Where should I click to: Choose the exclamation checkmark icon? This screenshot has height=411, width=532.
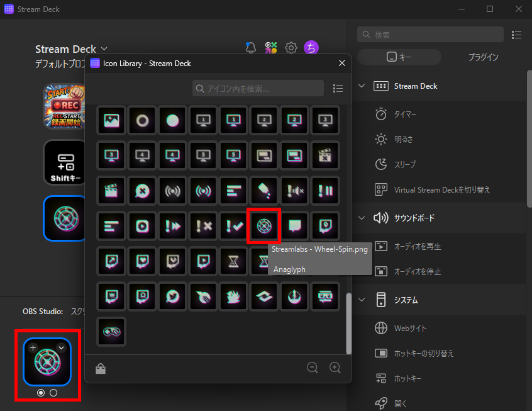pyautogui.click(x=234, y=226)
